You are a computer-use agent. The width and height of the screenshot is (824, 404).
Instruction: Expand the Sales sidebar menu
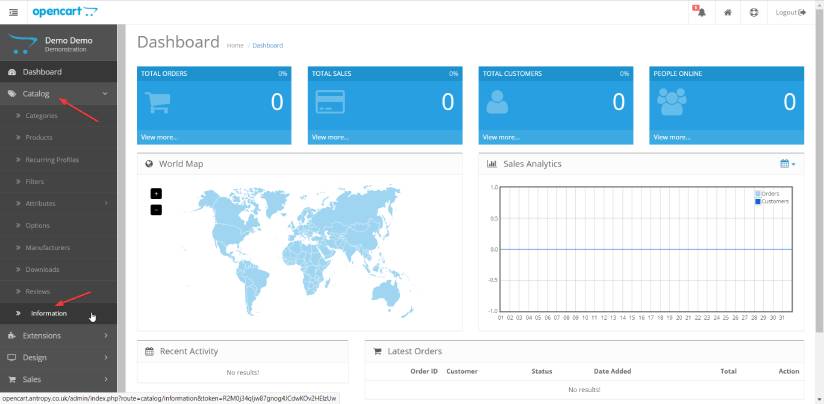point(57,379)
